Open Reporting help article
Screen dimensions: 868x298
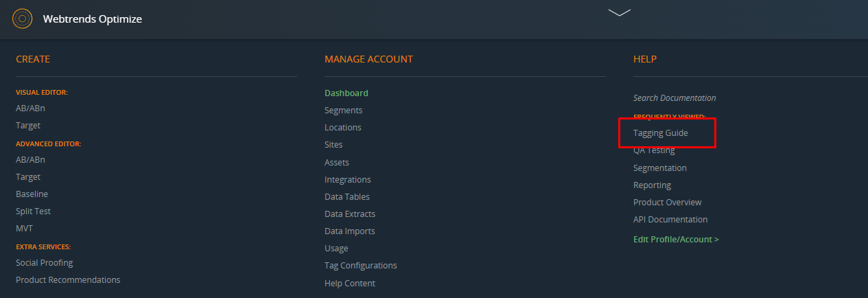[x=653, y=185]
